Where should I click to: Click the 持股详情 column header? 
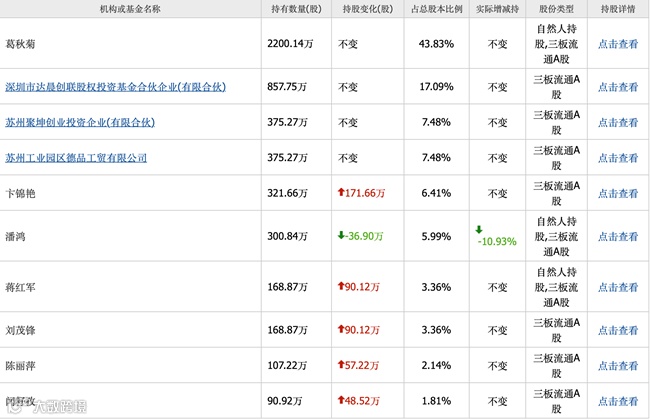[618, 9]
